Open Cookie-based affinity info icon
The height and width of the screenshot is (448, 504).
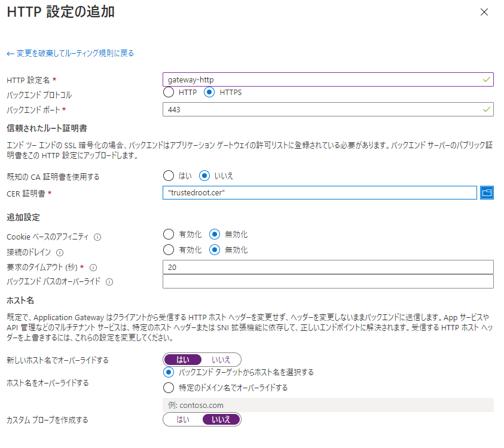(97, 237)
